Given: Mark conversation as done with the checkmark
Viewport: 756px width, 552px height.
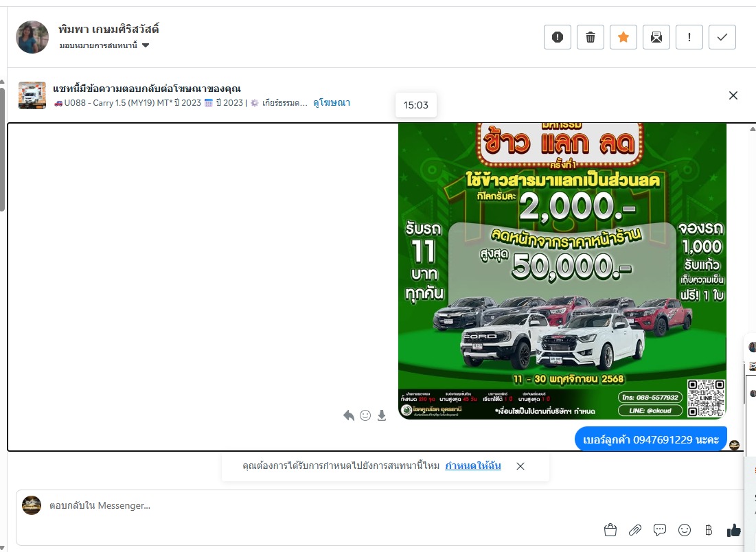Looking at the screenshot, I should (x=722, y=37).
